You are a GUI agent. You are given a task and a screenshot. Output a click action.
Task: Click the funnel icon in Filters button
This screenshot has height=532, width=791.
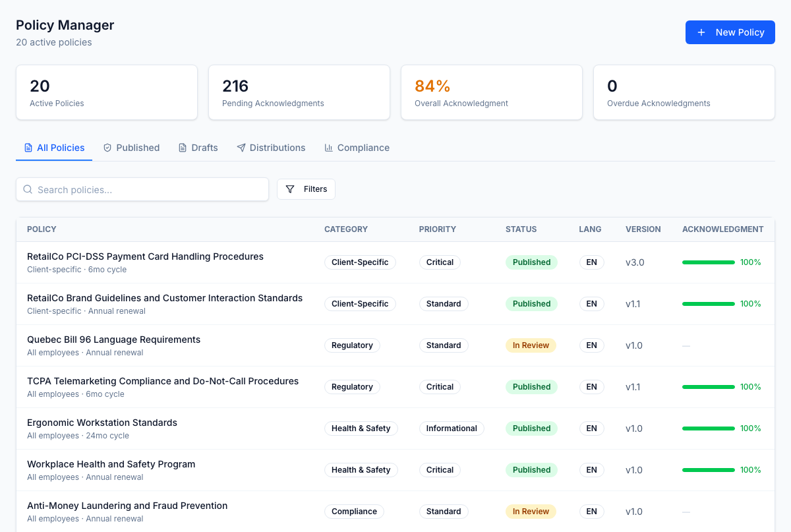(290, 189)
